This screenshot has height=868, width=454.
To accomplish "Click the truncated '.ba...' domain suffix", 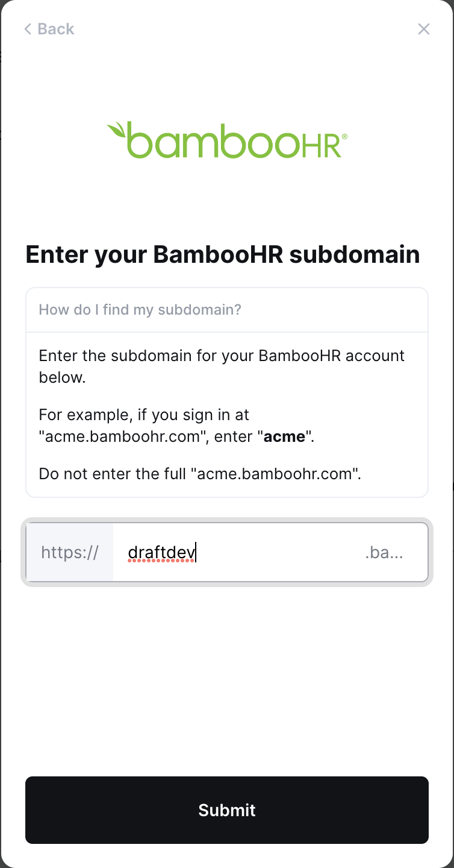I will click(x=385, y=552).
